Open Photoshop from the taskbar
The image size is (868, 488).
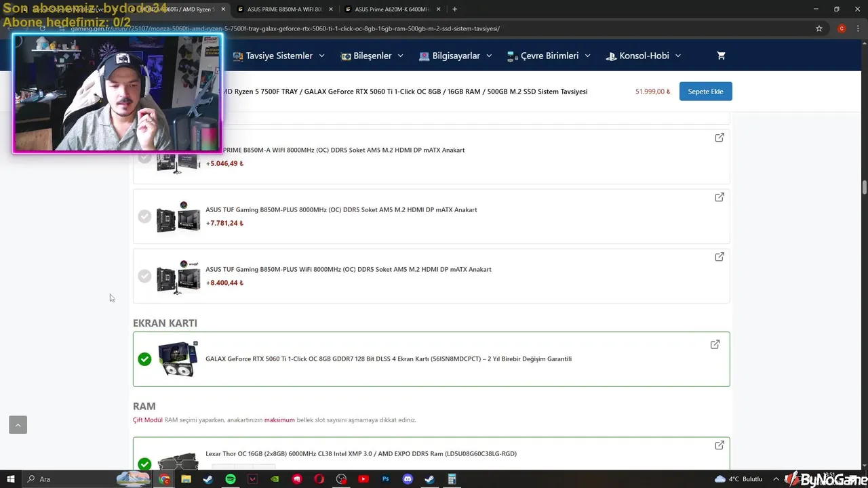386,479
